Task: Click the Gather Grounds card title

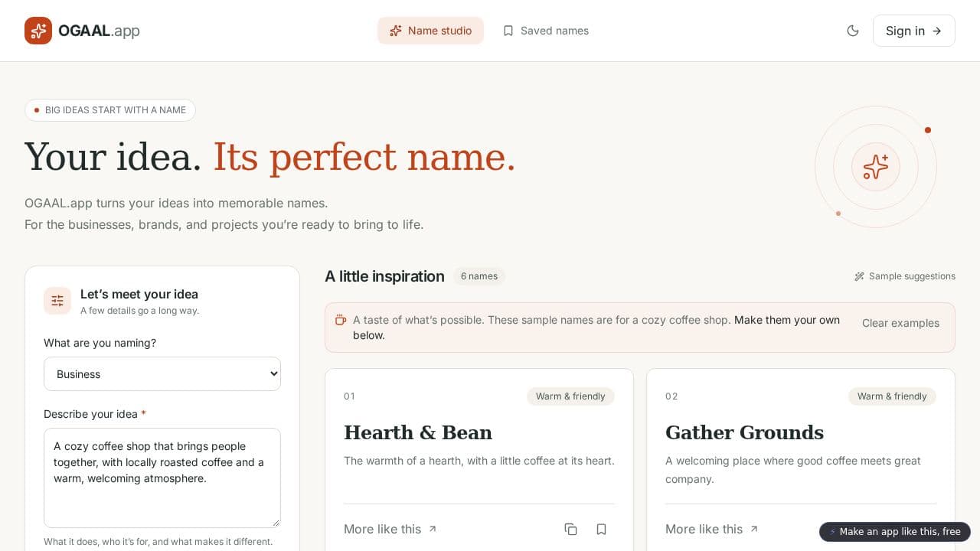Action: point(744,432)
